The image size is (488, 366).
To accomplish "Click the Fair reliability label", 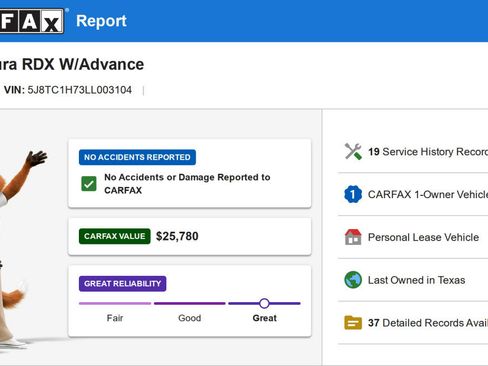I will [115, 318].
